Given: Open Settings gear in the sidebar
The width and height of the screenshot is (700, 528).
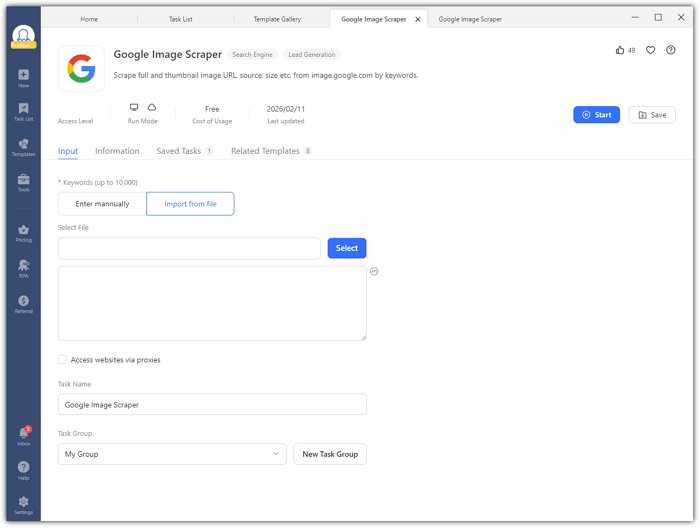Looking at the screenshot, I should coord(23,503).
